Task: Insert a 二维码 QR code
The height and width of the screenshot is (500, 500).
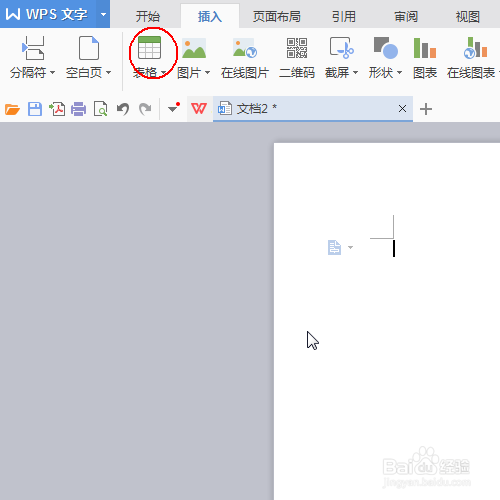Action: pos(297,59)
